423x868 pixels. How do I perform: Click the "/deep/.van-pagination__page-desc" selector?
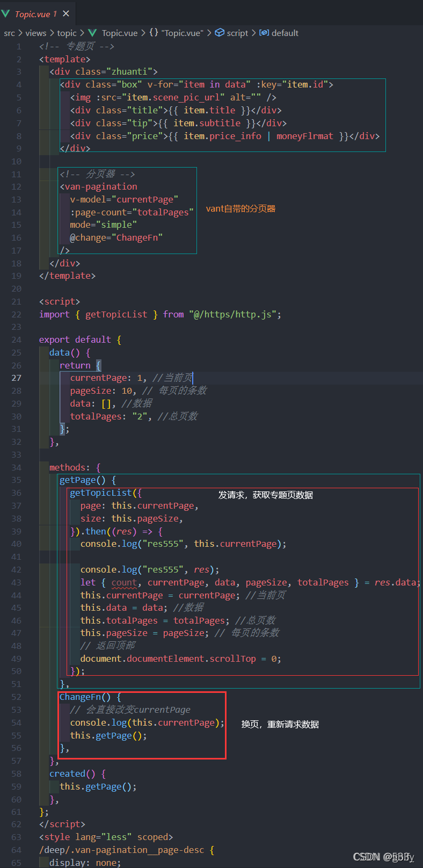121,850
